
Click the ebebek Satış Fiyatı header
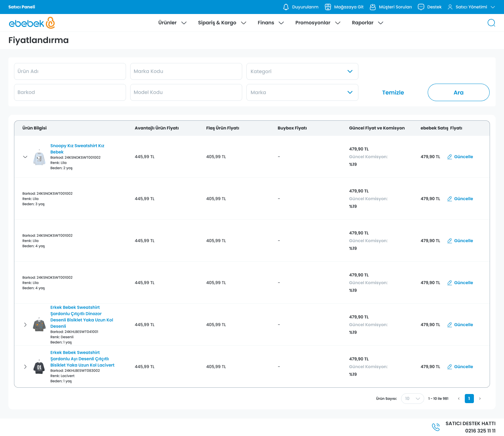coord(441,128)
